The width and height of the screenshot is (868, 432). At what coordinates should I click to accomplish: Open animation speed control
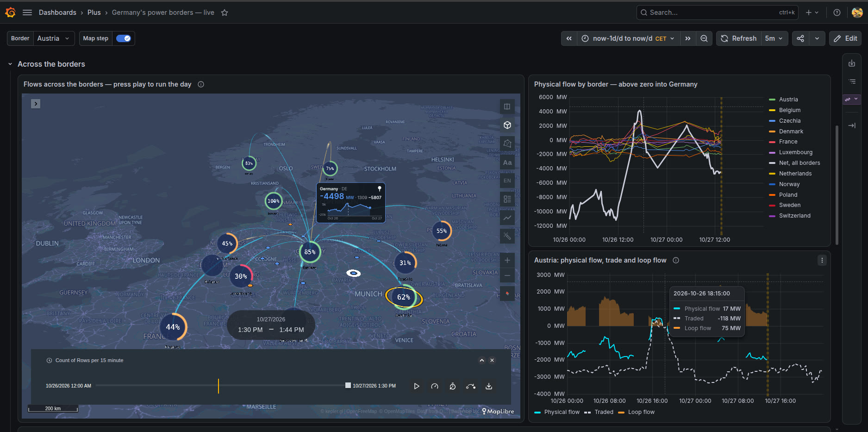click(435, 386)
